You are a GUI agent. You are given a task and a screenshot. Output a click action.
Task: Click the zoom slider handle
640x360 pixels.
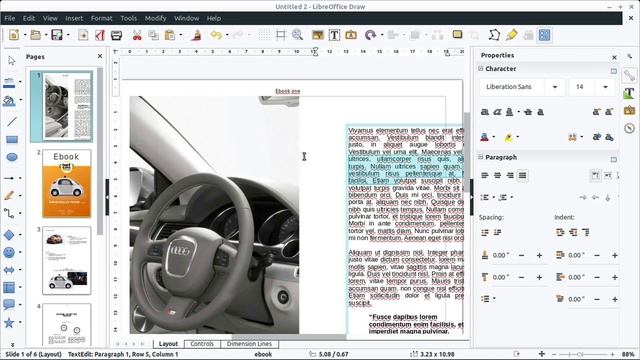[x=580, y=354]
